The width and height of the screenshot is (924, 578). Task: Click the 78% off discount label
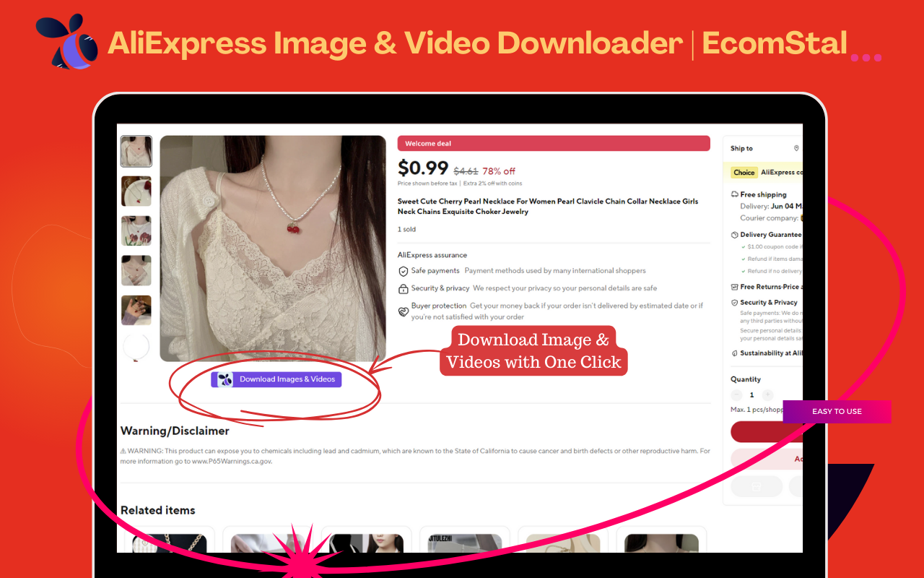[x=499, y=171]
